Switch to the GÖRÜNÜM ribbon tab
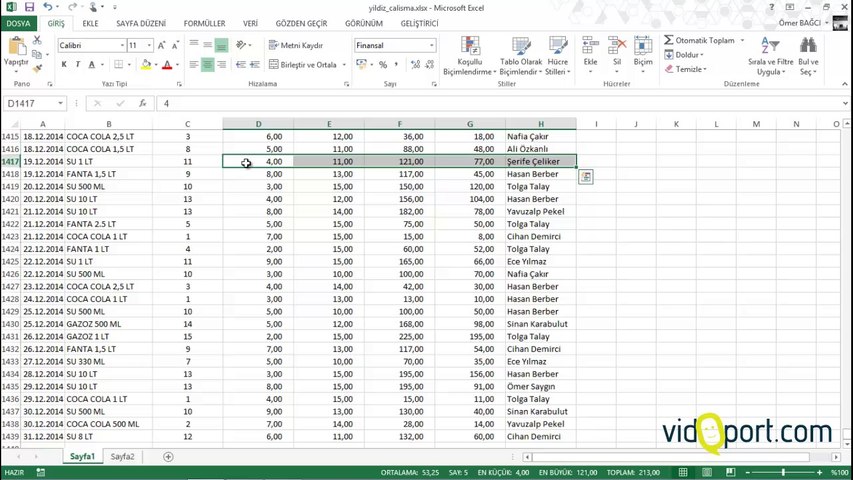The image size is (853, 480). coord(364,23)
